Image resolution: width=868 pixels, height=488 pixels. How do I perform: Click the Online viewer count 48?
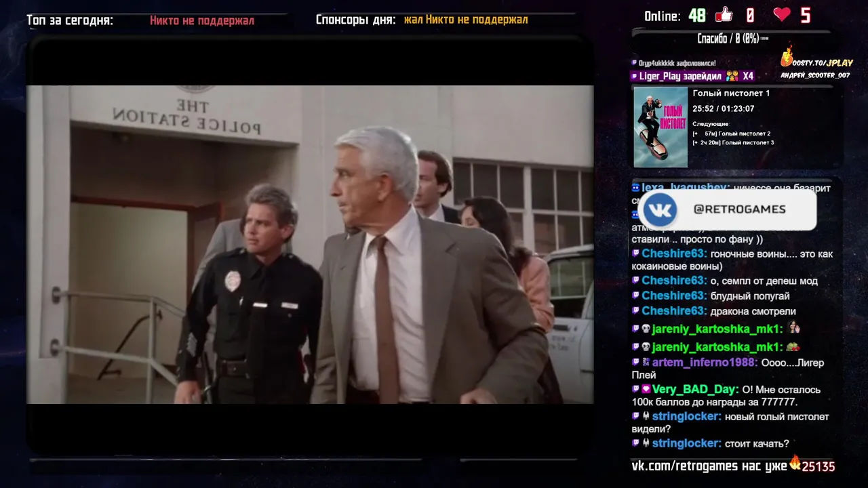point(697,16)
